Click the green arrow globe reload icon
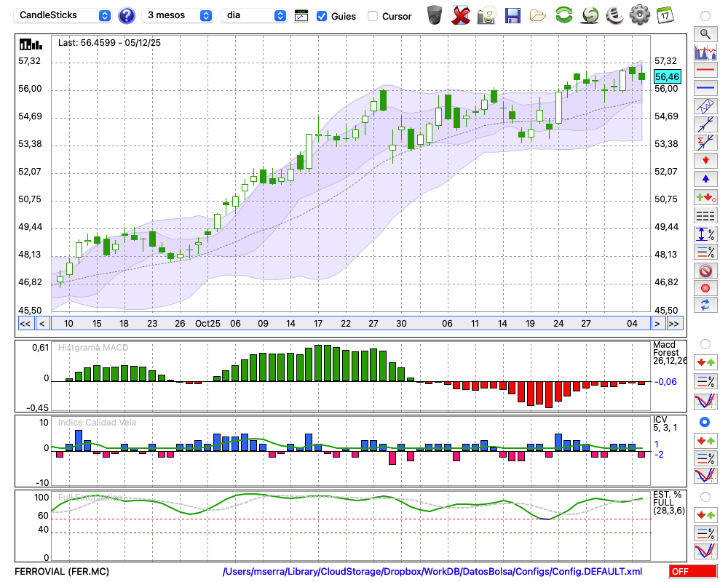This screenshot has width=728, height=582. point(590,15)
